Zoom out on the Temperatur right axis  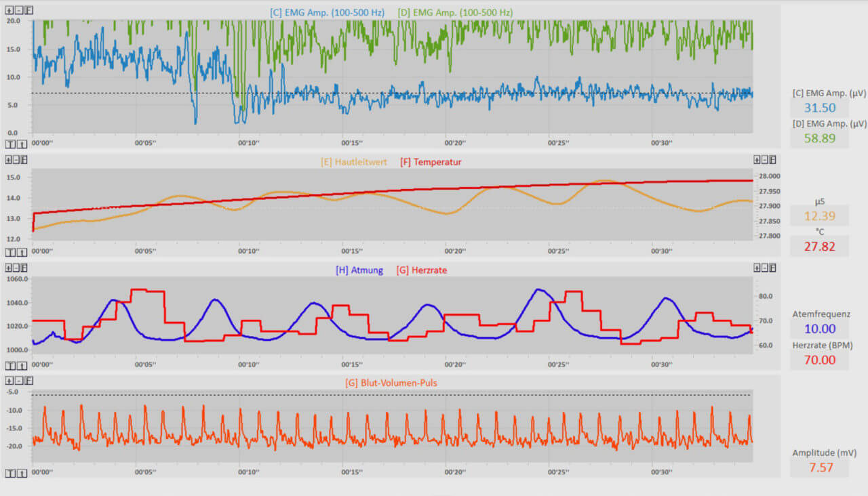765,159
